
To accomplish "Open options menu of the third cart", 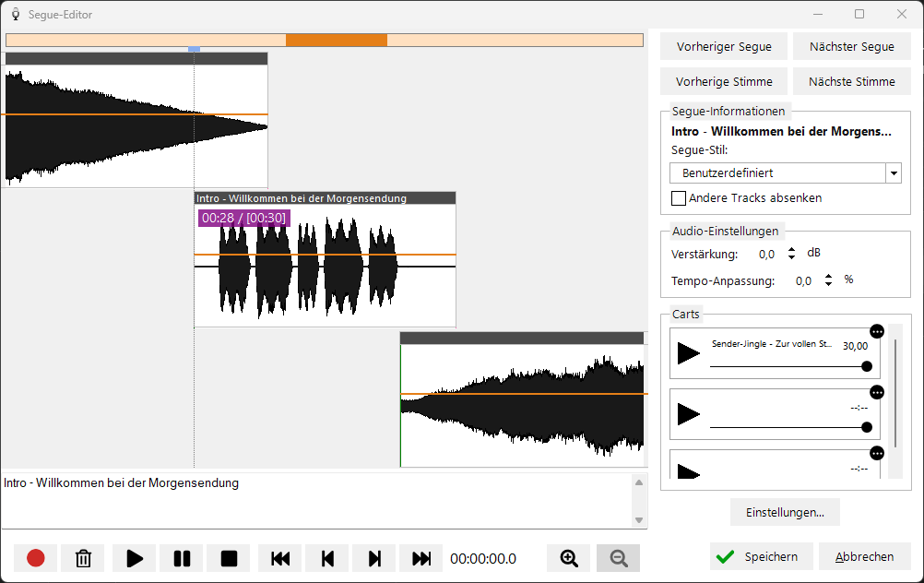I will pos(877,453).
